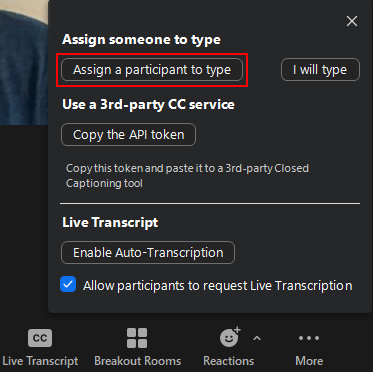Image resolution: width=373 pixels, height=372 pixels.
Task: Click Copy the API token button
Action: point(129,135)
